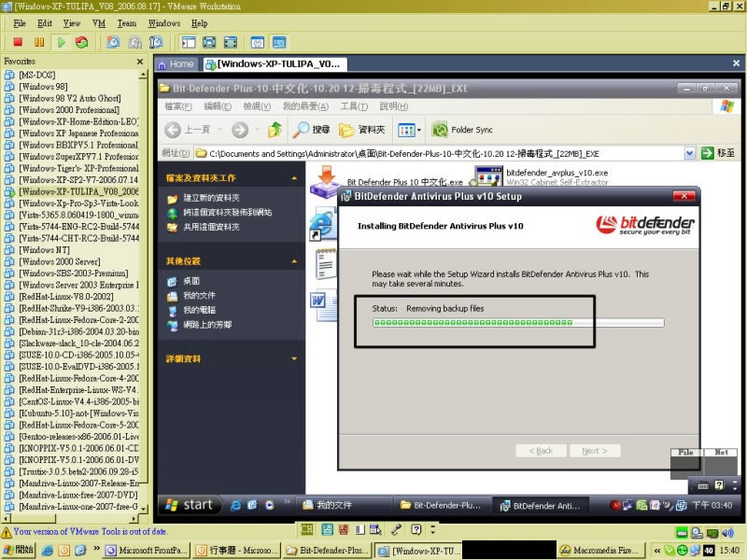Click the guest Windows Media Player quick launch icon
This screenshot has height=560, width=747.
coord(270,505)
